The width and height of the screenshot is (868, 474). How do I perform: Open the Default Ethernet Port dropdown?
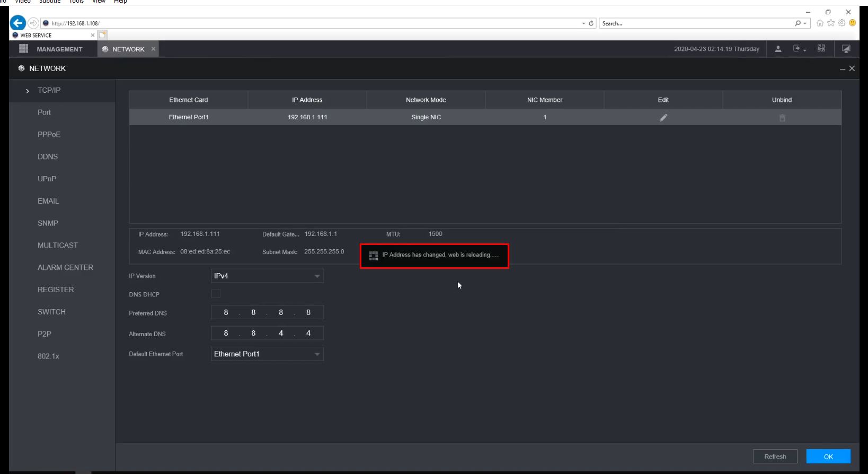(x=267, y=354)
